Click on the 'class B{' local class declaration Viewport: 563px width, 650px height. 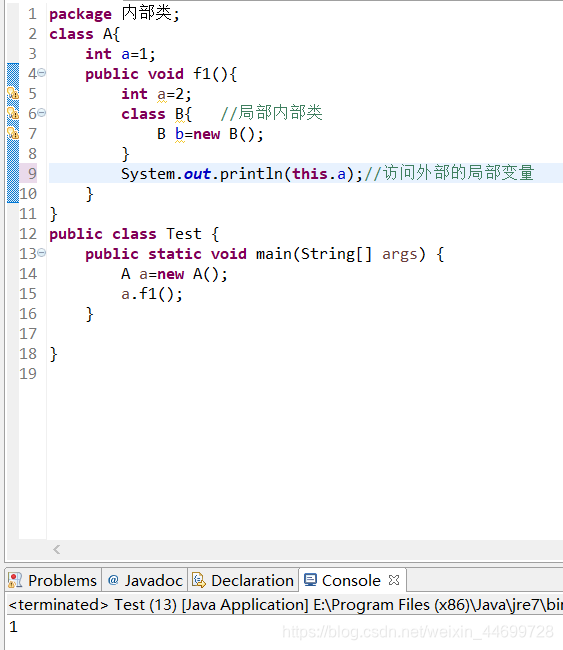[x=156, y=114]
